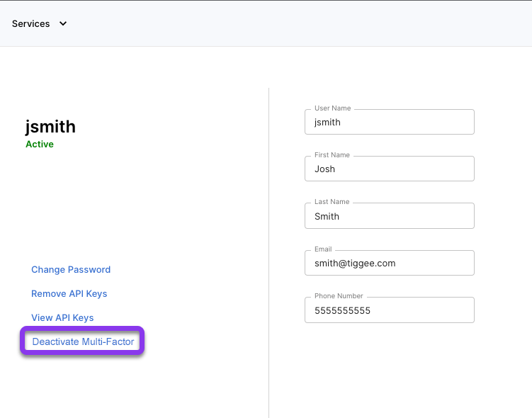Click the 5555555555 phone value text
This screenshot has height=418, width=532.
click(x=342, y=311)
